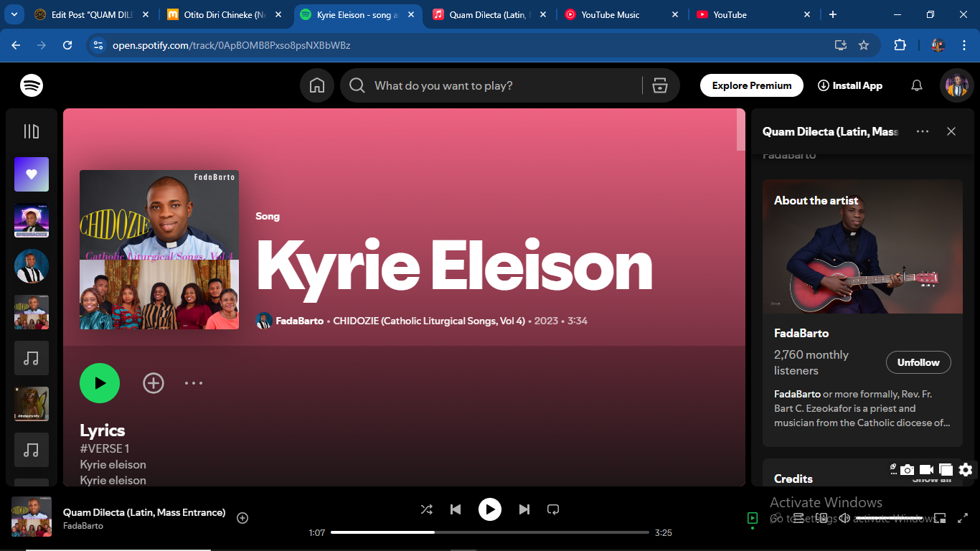Switch to Edit Post QUAM DILE tab
Screen dimensions: 980x551
pyautogui.click(x=93, y=14)
